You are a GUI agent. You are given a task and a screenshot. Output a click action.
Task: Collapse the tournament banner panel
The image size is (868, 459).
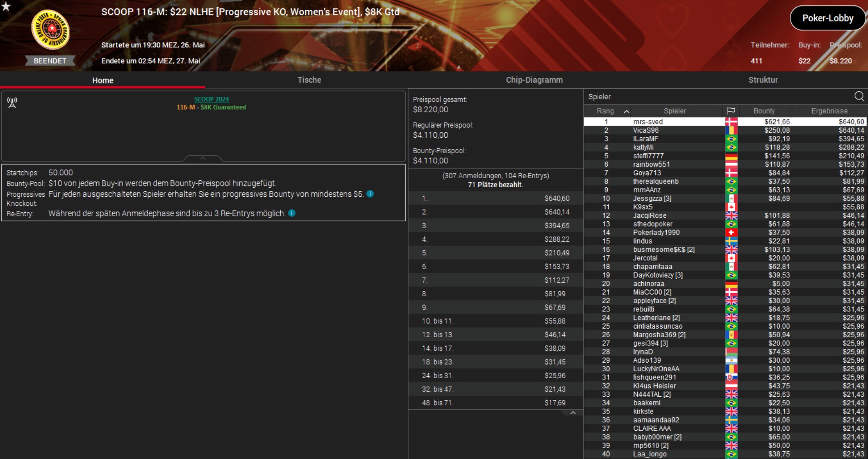pyautogui.click(x=203, y=158)
